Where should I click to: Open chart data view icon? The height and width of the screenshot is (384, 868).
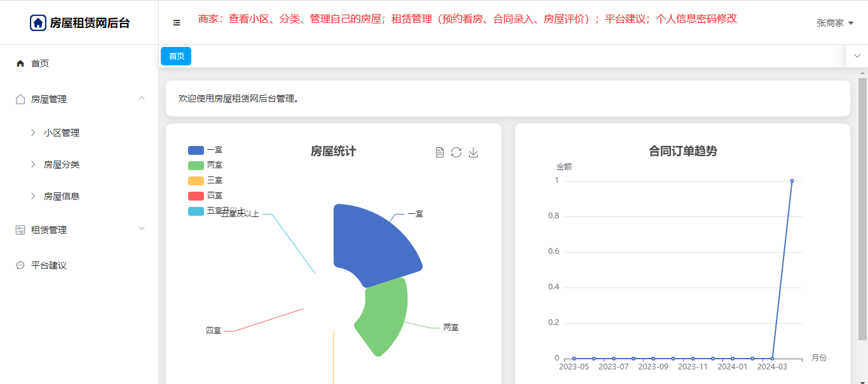439,152
